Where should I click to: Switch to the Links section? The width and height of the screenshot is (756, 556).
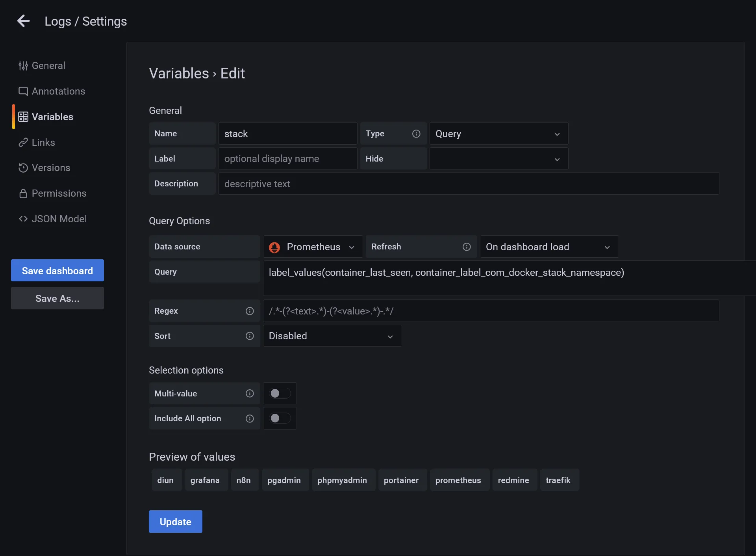[43, 142]
